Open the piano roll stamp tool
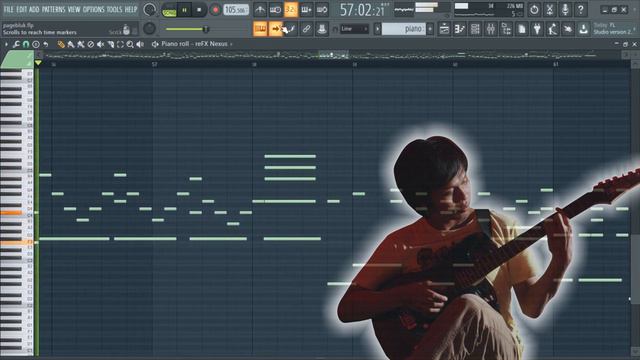This screenshot has width=640, height=360. [x=36, y=44]
